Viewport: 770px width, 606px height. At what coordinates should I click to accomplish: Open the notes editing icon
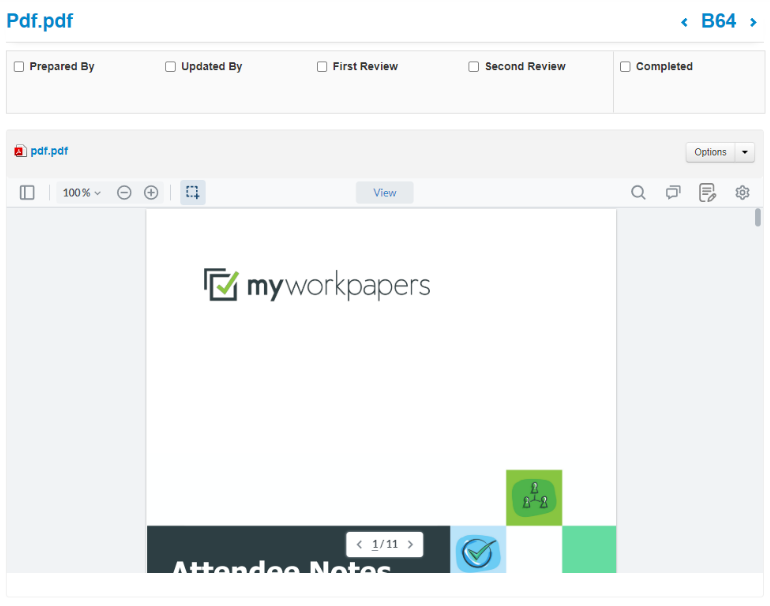coord(707,192)
